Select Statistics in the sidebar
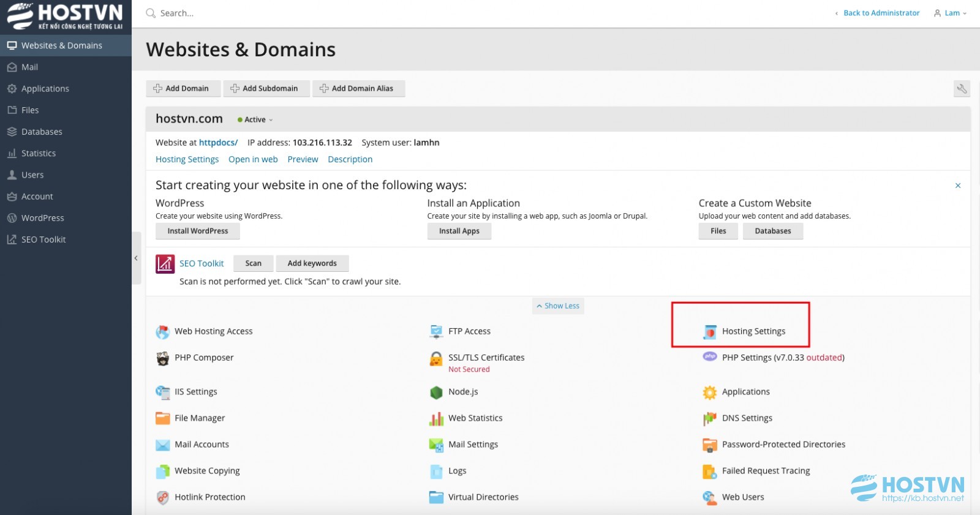This screenshot has width=980, height=515. coord(66,153)
